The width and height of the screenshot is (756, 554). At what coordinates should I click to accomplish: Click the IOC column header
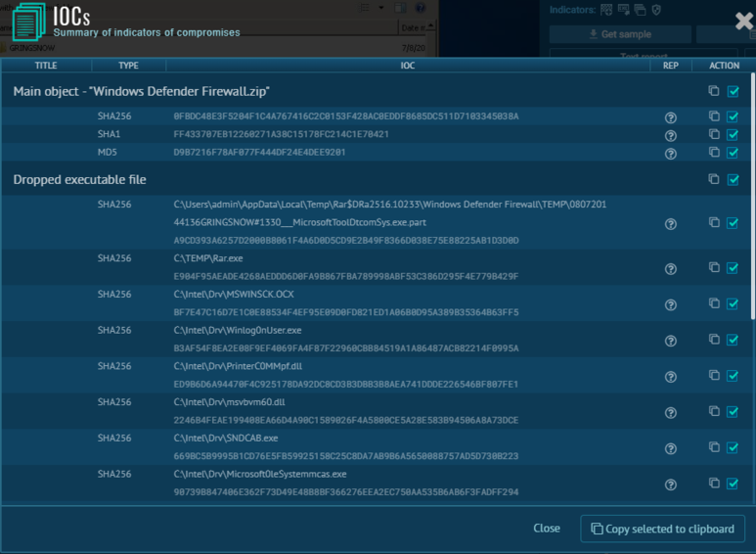tap(408, 66)
